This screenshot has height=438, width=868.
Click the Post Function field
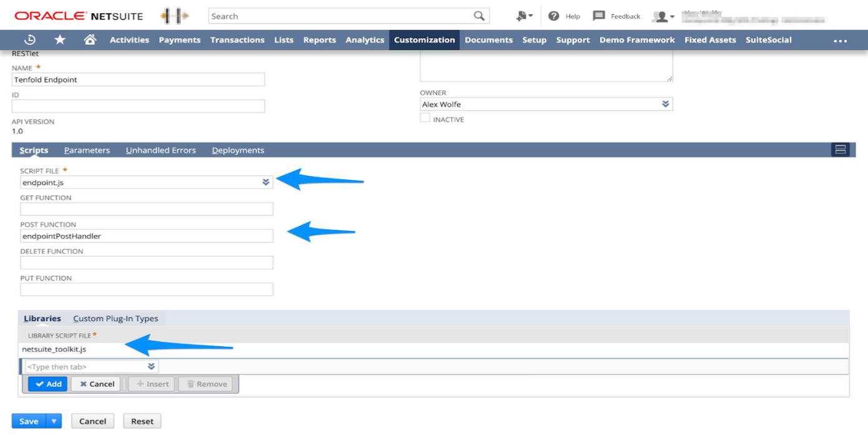tap(147, 236)
